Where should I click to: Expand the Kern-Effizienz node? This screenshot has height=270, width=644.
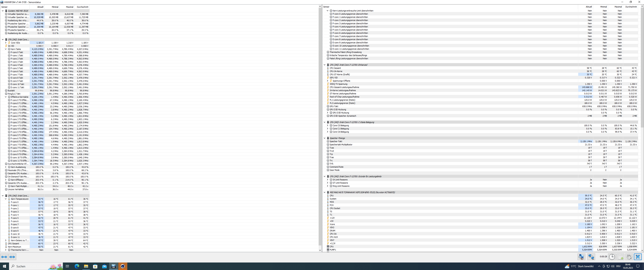tap(6, 180)
